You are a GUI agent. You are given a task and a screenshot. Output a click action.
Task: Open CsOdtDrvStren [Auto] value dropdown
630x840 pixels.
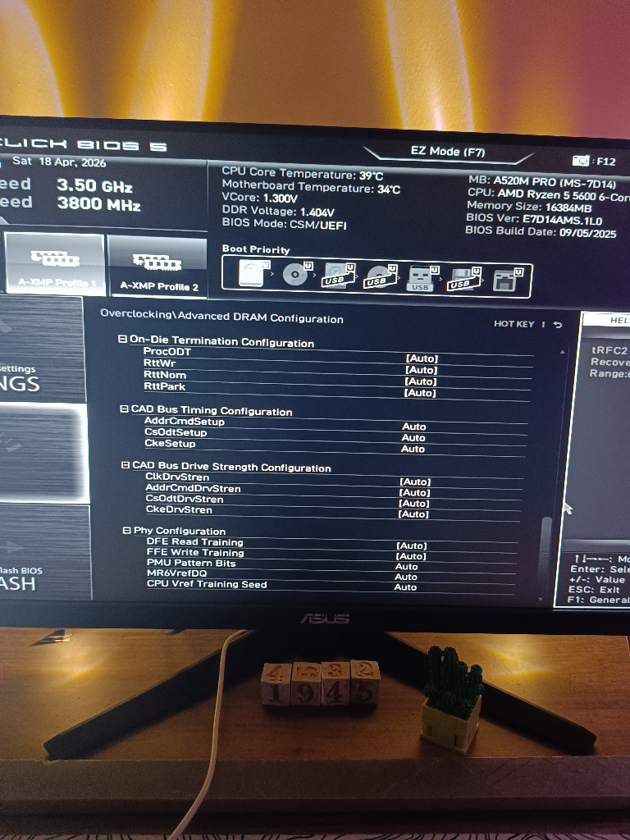click(x=413, y=503)
